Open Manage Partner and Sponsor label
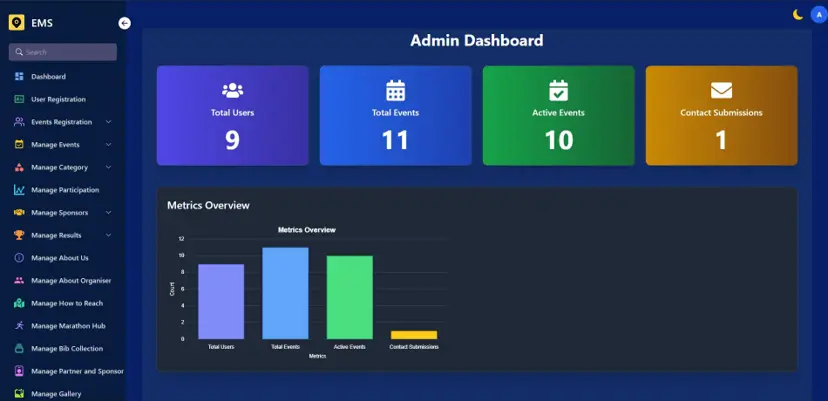 [78, 371]
